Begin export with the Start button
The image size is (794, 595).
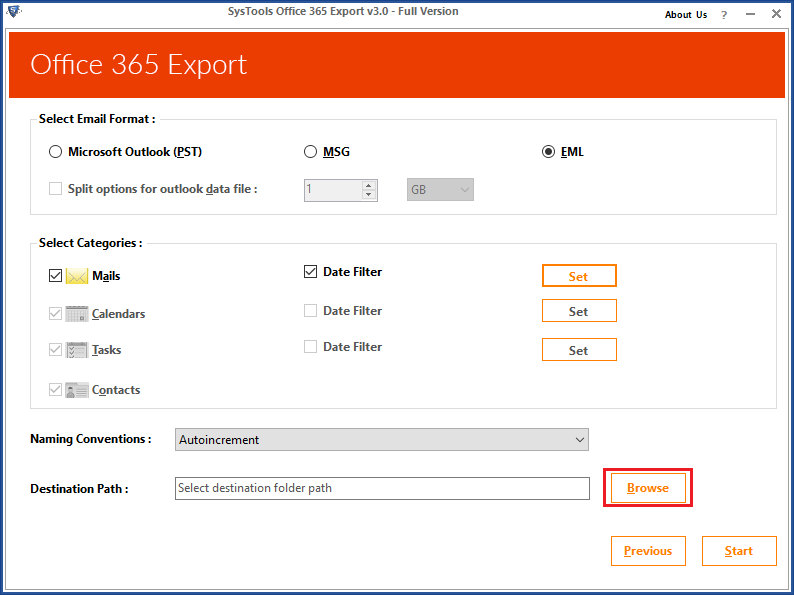coord(739,551)
